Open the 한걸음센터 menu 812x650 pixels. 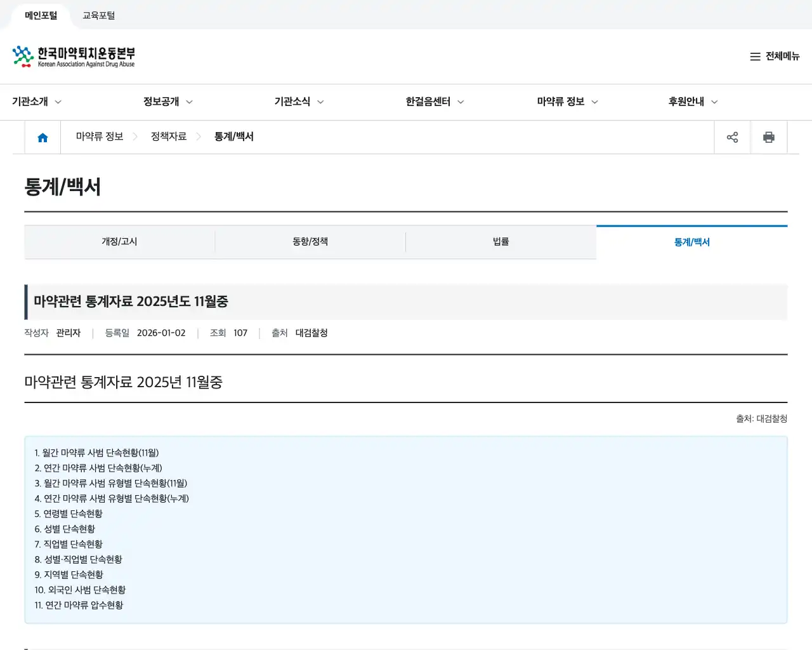click(428, 102)
